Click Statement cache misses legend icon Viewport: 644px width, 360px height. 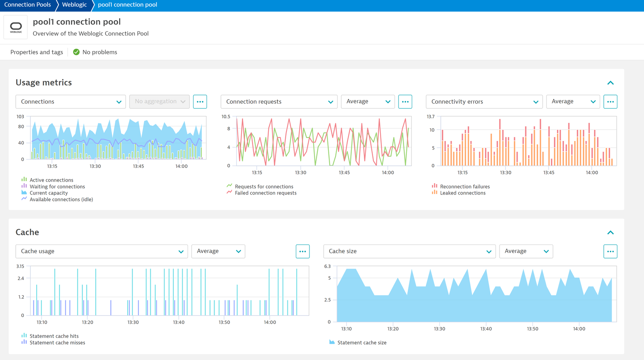coord(24,342)
